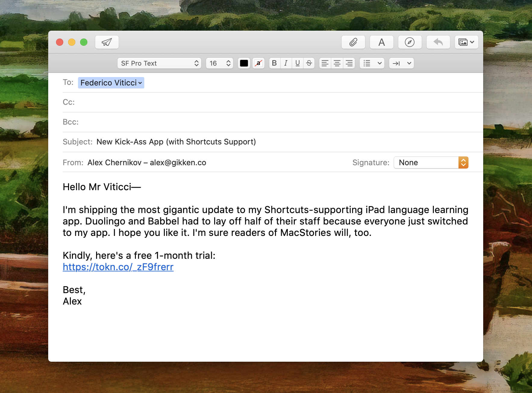Open Markup with the compass pen icon

pyautogui.click(x=410, y=42)
